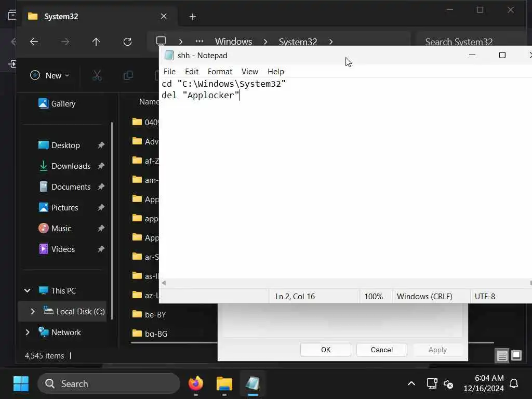
Task: Go up one folder level
Action: tap(96, 42)
